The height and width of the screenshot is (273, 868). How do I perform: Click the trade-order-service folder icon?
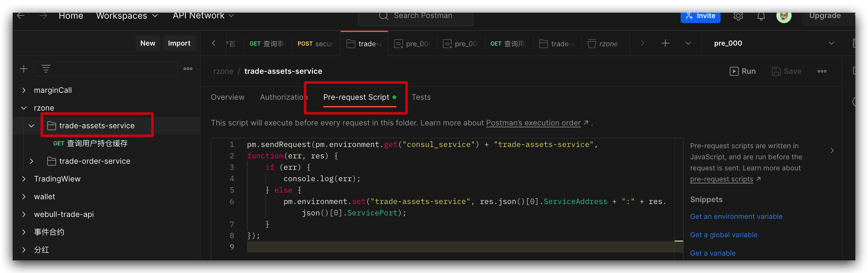point(52,161)
